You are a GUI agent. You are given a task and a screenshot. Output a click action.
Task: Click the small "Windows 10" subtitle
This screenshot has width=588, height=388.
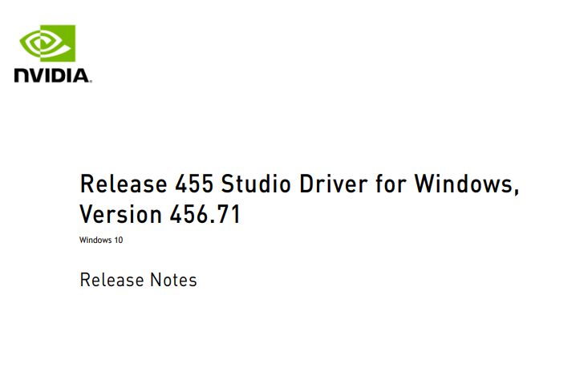coord(101,240)
